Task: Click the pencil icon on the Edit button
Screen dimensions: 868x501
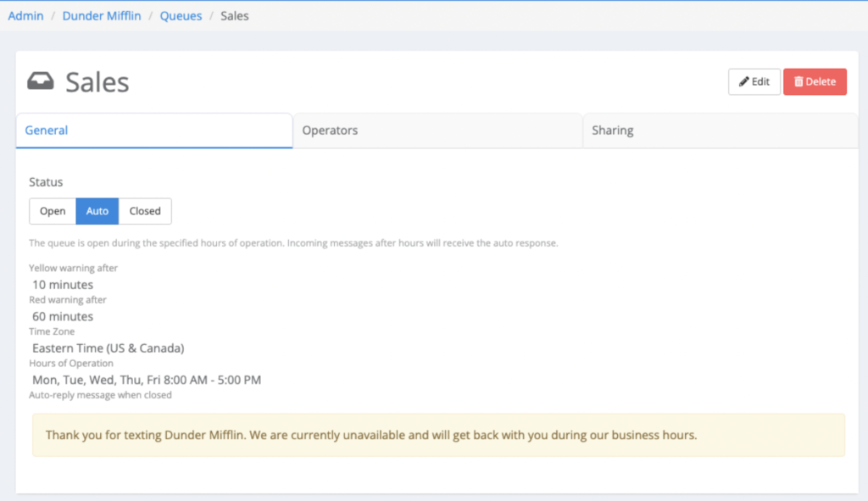Action: [x=743, y=82]
